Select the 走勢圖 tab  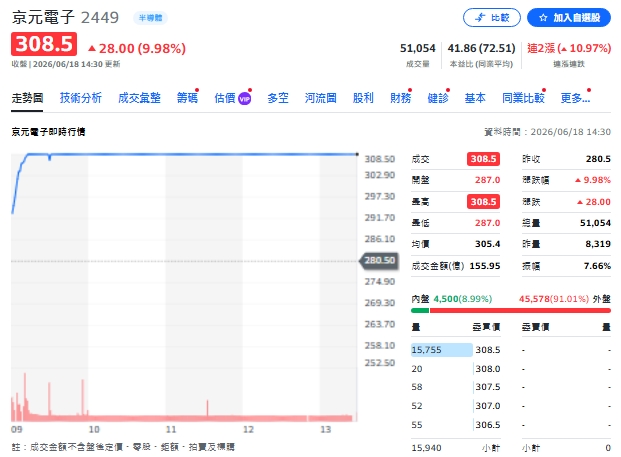(27, 98)
